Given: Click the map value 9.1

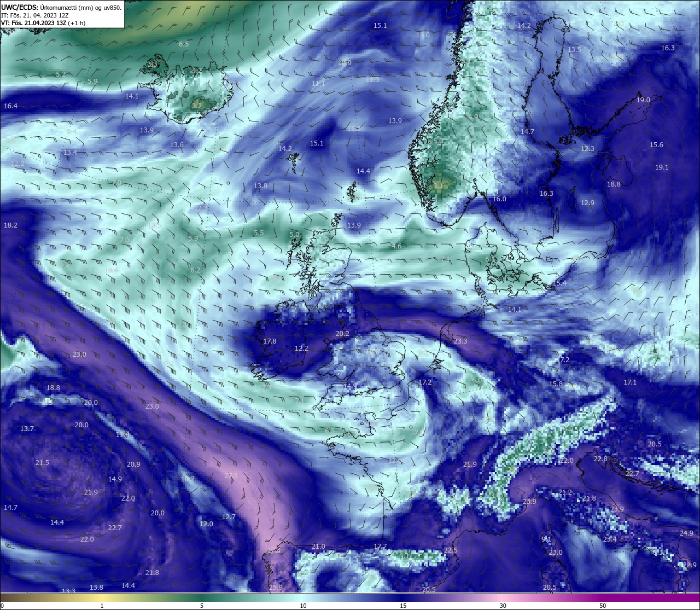Looking at the screenshot, I should pos(546,539).
